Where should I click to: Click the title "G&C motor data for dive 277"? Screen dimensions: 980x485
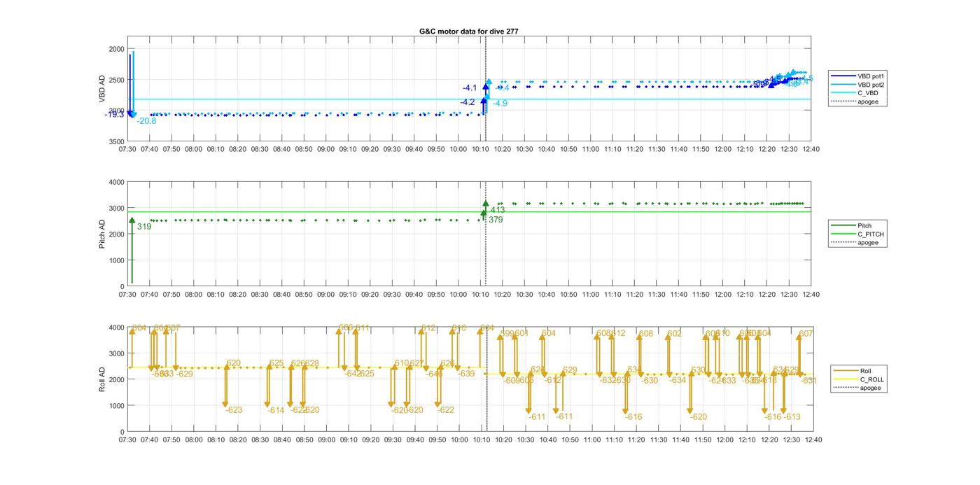point(469,31)
